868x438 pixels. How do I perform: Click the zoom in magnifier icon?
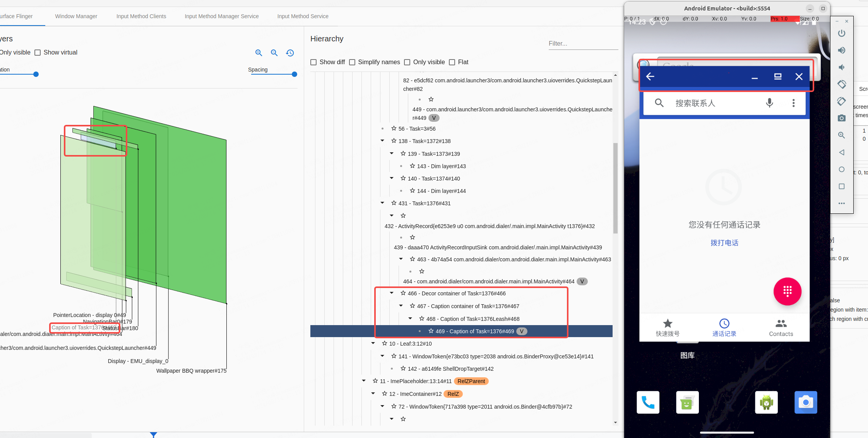pyautogui.click(x=259, y=53)
